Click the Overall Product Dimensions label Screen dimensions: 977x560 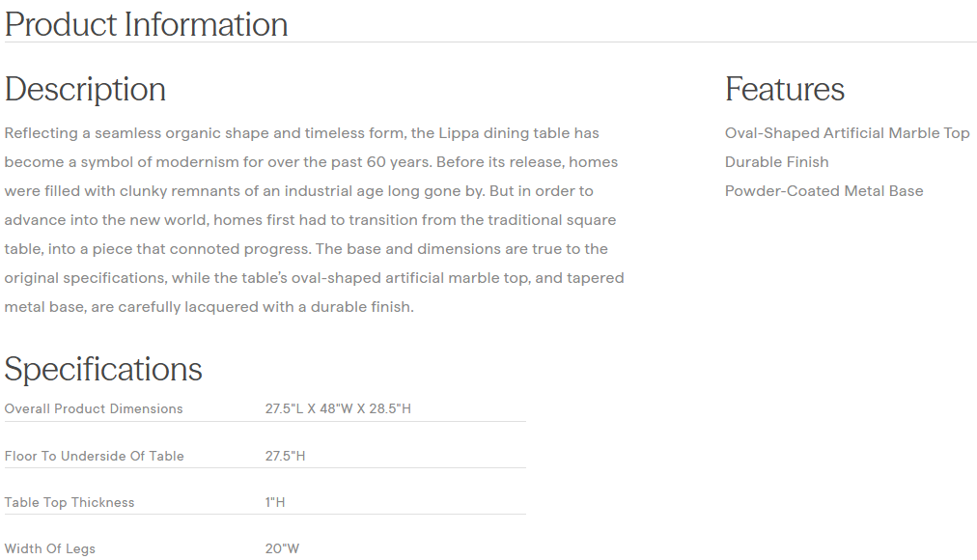click(94, 408)
